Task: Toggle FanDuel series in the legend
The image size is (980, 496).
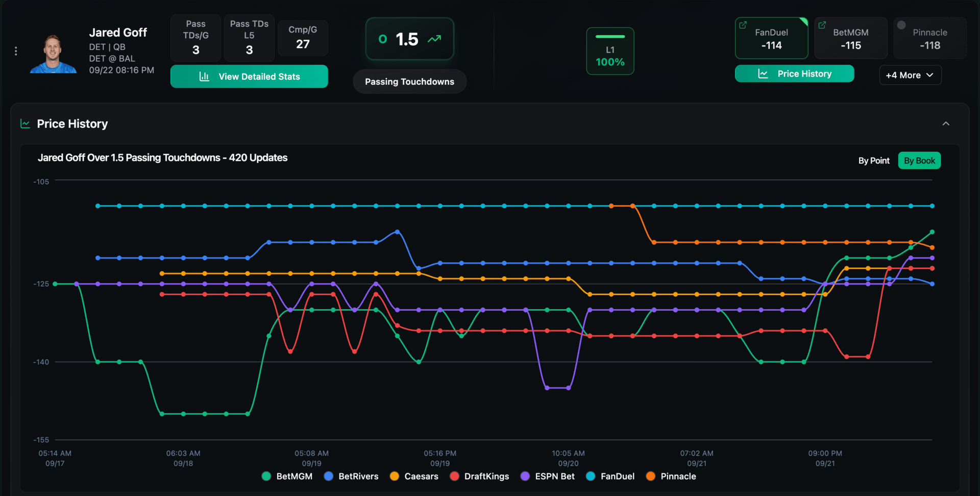Action: pyautogui.click(x=610, y=476)
